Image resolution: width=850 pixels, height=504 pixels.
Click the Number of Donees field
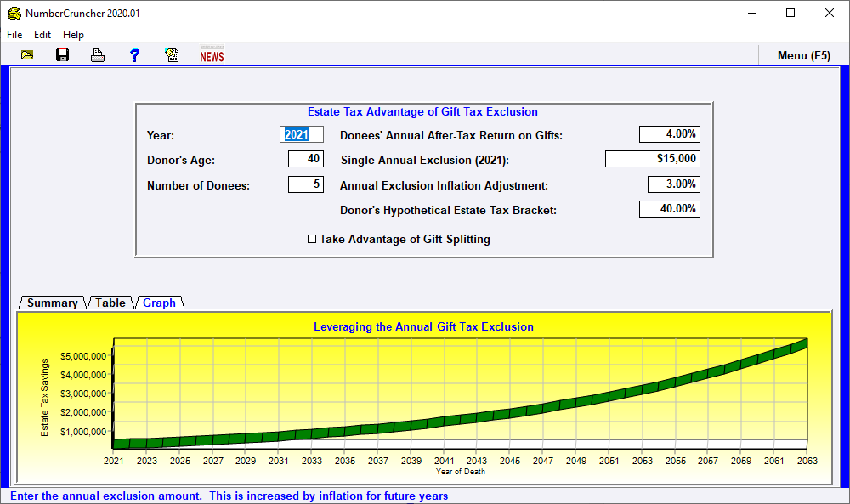(306, 184)
